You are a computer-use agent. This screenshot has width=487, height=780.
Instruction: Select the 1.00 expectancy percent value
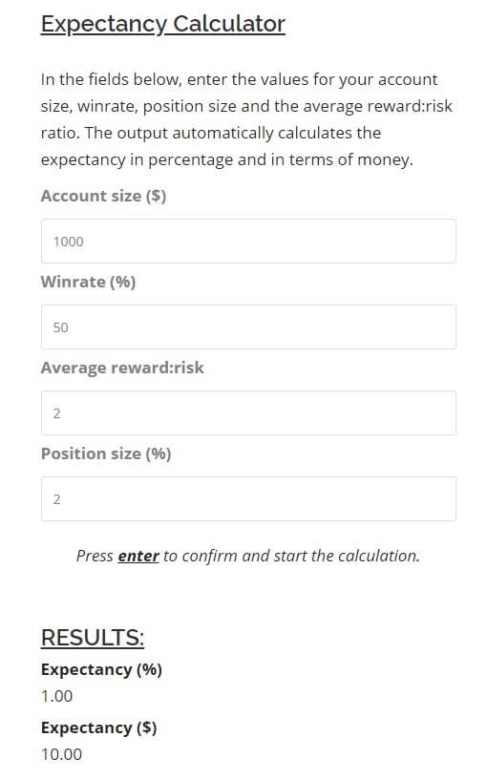pyautogui.click(x=57, y=696)
